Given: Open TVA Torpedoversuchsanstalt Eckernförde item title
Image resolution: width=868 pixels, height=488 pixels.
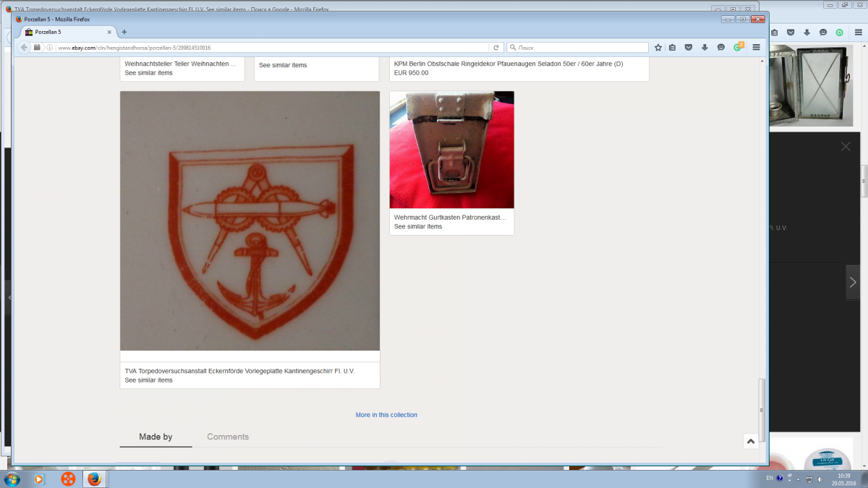Looking at the screenshot, I should pos(239,371).
